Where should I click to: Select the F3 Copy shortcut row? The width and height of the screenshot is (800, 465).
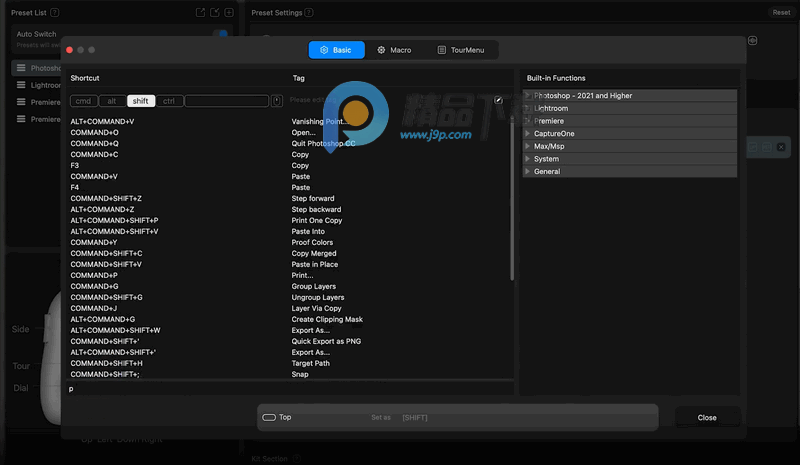pos(290,165)
